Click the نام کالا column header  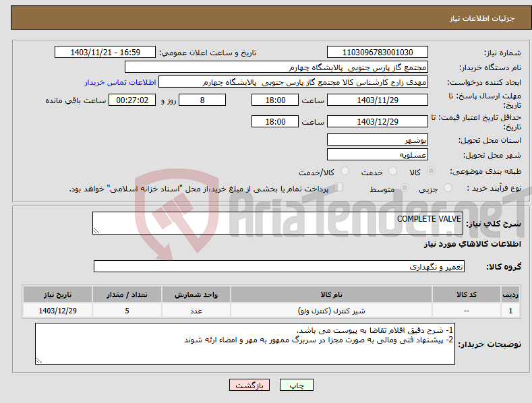331,294
